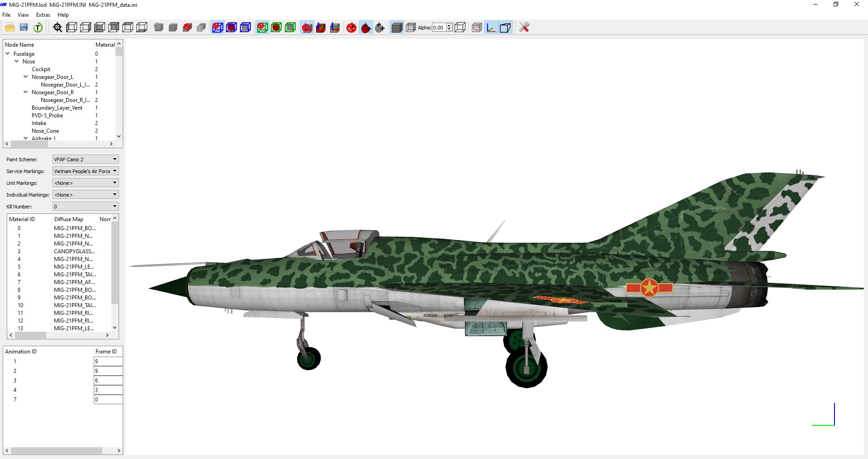Click the Animation ID column header
Screen dimensions: 868x459
(48, 352)
